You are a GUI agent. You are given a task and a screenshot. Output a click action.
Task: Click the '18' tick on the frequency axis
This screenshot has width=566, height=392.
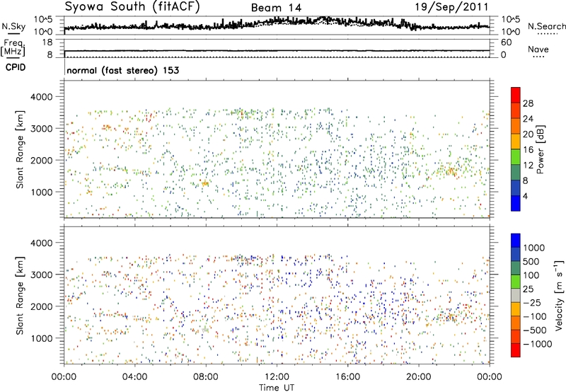pyautogui.click(x=47, y=42)
